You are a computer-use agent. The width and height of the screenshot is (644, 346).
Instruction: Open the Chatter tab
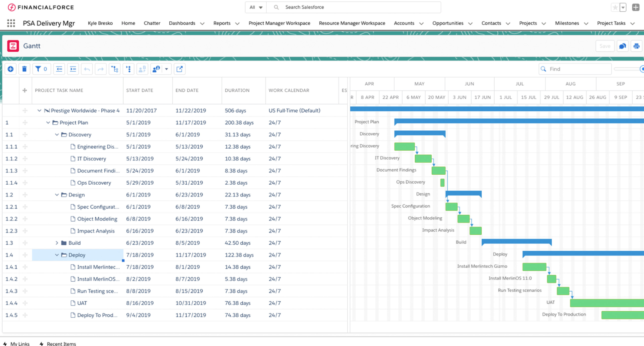point(152,23)
